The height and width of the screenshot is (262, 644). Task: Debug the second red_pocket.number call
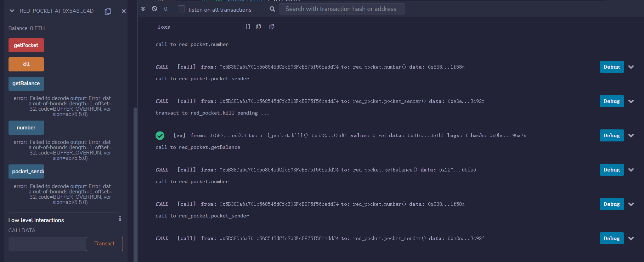(x=612, y=204)
